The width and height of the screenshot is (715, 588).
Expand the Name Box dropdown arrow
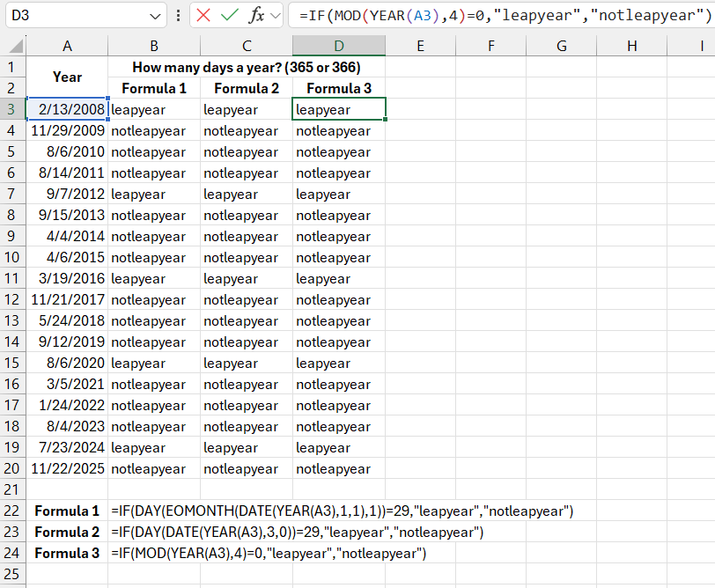(x=156, y=16)
